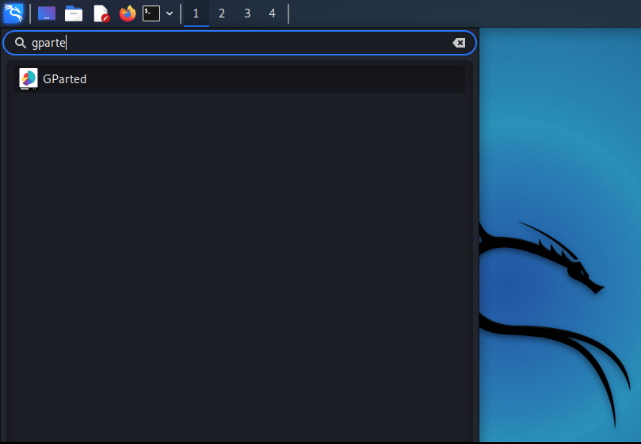Click the search field containing 'gparte'
The image size is (641, 444).
pos(240,43)
